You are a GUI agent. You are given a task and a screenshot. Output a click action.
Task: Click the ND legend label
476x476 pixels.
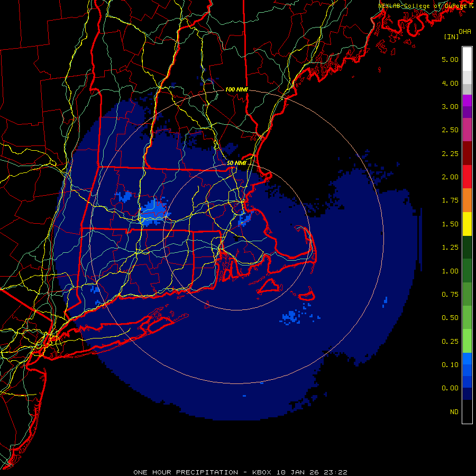click(454, 412)
